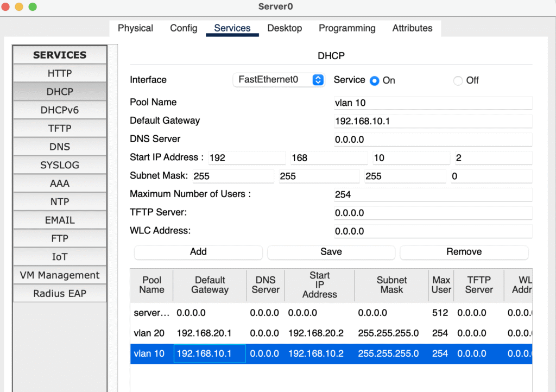The image size is (556, 392).
Task: Open the TFTP service settings
Action: point(60,128)
